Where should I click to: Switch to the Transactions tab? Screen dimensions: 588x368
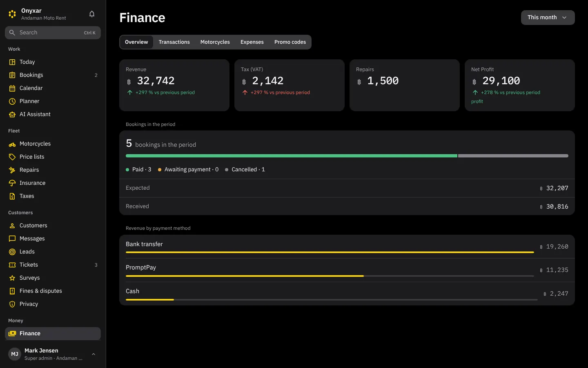pos(174,42)
